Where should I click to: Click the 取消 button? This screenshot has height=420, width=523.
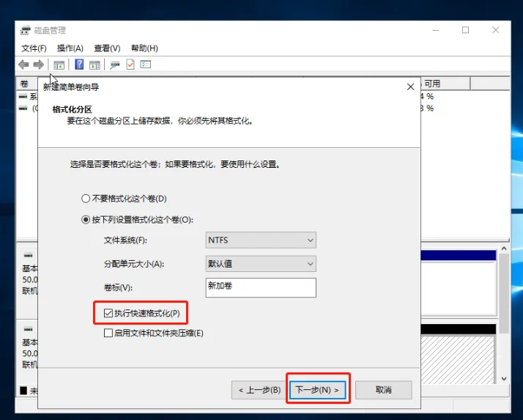click(384, 390)
